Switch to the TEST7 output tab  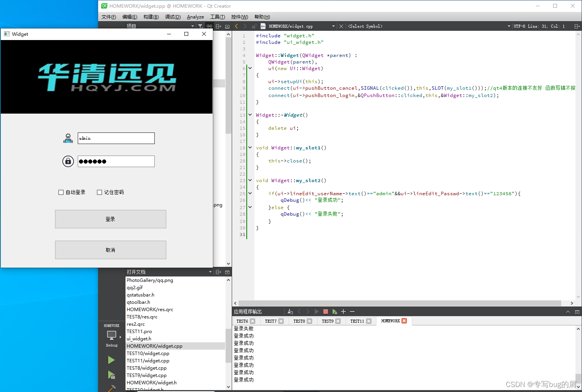(271, 321)
